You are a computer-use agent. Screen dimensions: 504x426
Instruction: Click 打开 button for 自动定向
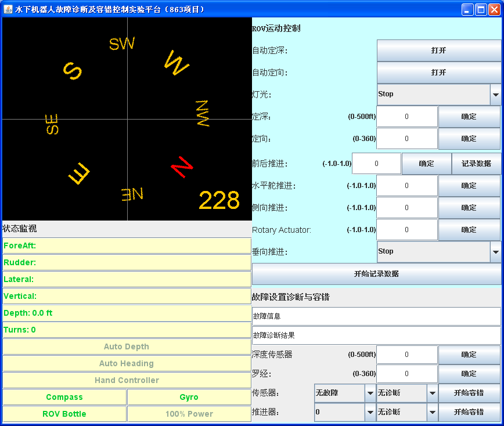(439, 73)
